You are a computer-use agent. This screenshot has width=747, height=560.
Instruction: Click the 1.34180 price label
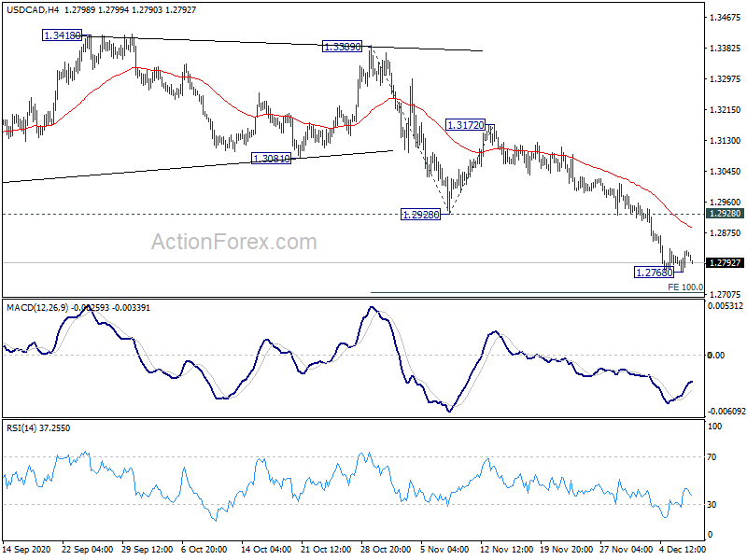(x=62, y=35)
